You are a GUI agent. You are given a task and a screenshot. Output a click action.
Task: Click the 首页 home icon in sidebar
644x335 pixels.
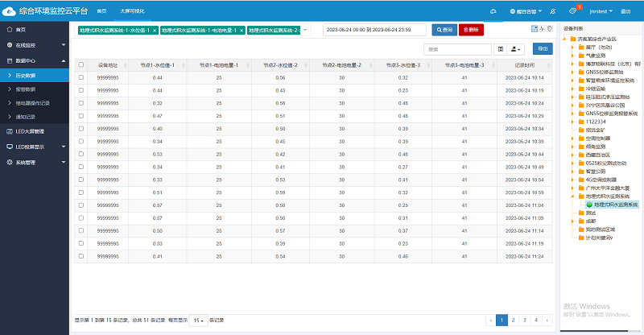[x=9, y=29]
